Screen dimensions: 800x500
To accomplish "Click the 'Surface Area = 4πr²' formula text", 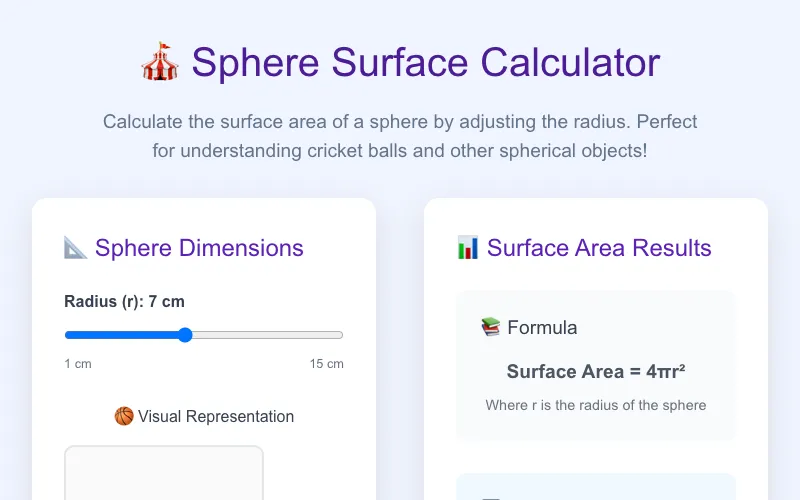I will click(x=596, y=371).
